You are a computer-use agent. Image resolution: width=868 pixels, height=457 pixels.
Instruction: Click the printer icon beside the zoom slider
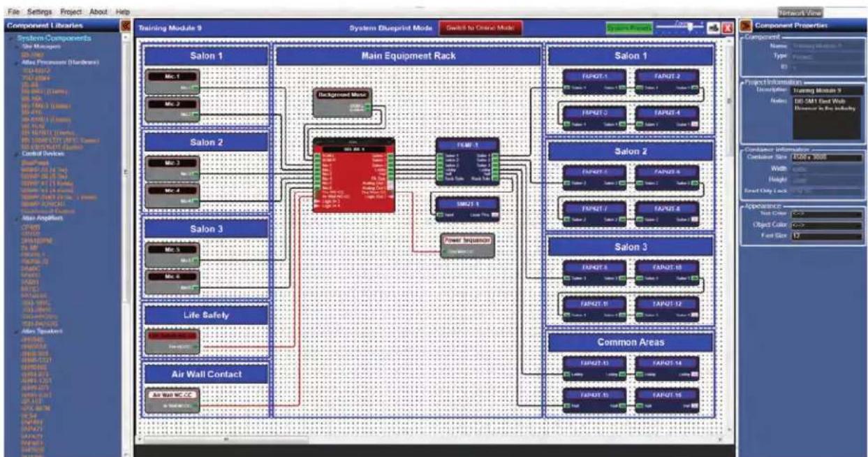714,28
